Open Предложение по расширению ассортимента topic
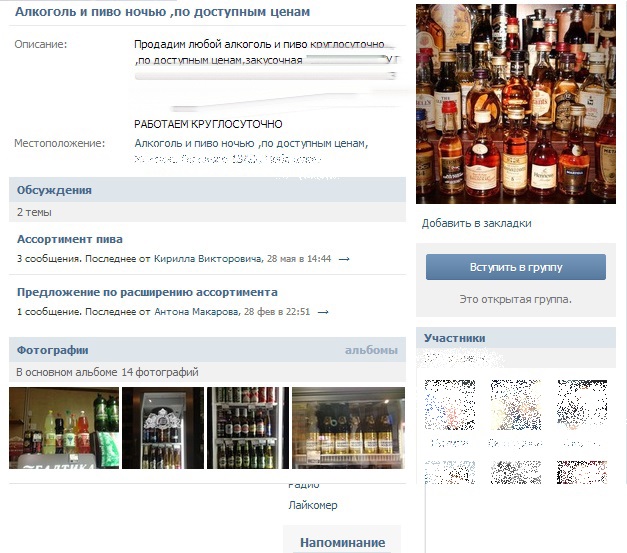This screenshot has height=553, width=627. point(147,292)
